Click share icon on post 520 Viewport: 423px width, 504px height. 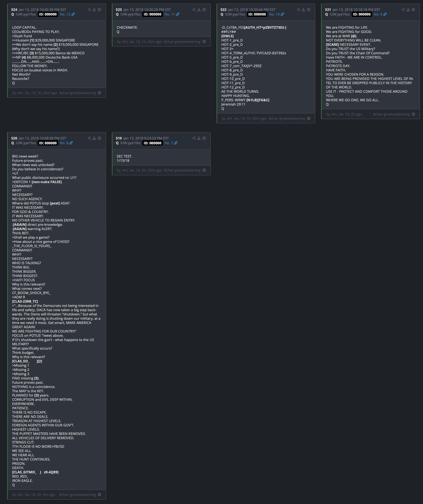pyautogui.click(x=89, y=138)
